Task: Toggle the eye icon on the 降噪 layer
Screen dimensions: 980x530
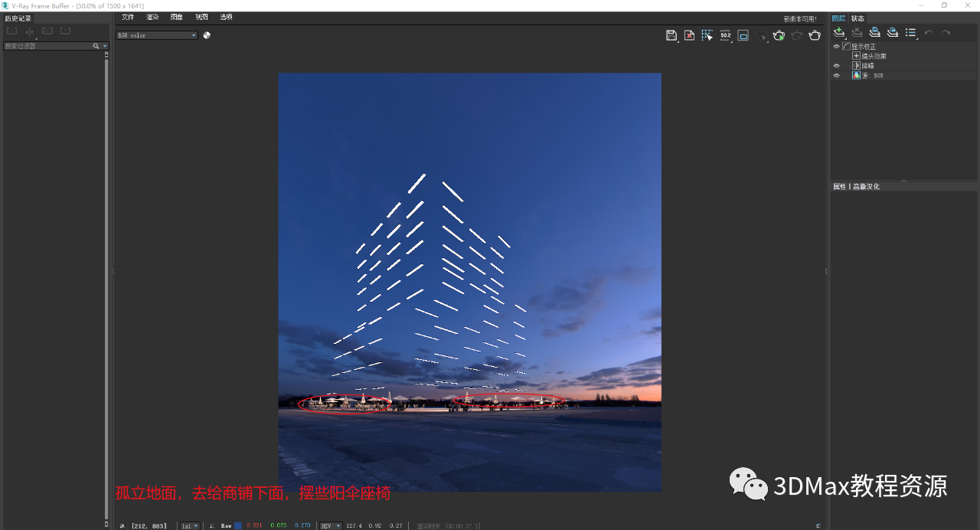Action: [x=836, y=65]
